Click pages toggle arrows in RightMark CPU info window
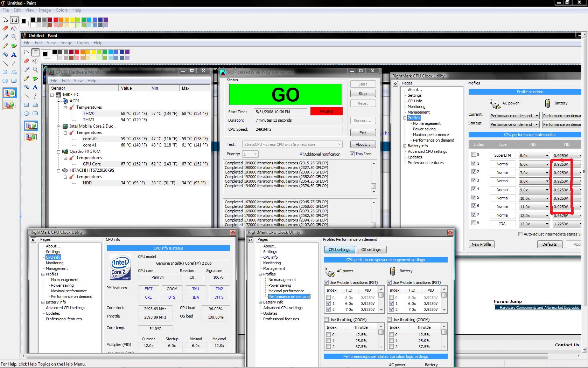The image size is (588, 368). 33,240
